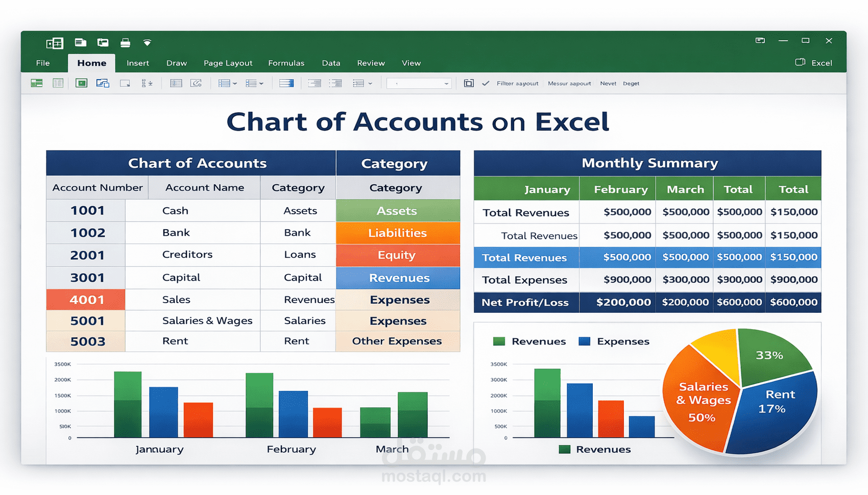Click the Messur aapourt button
Image resolution: width=868 pixels, height=495 pixels.
[569, 83]
